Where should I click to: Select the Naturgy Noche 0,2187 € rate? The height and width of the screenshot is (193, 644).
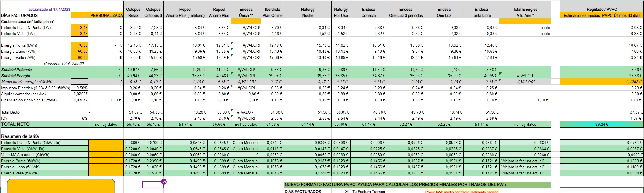[308, 161]
